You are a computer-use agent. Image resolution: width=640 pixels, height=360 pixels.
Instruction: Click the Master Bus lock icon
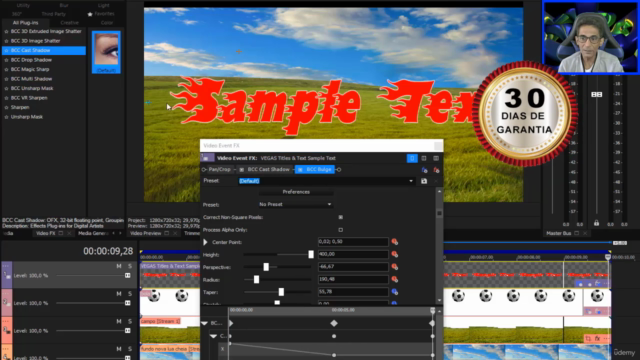click(596, 223)
